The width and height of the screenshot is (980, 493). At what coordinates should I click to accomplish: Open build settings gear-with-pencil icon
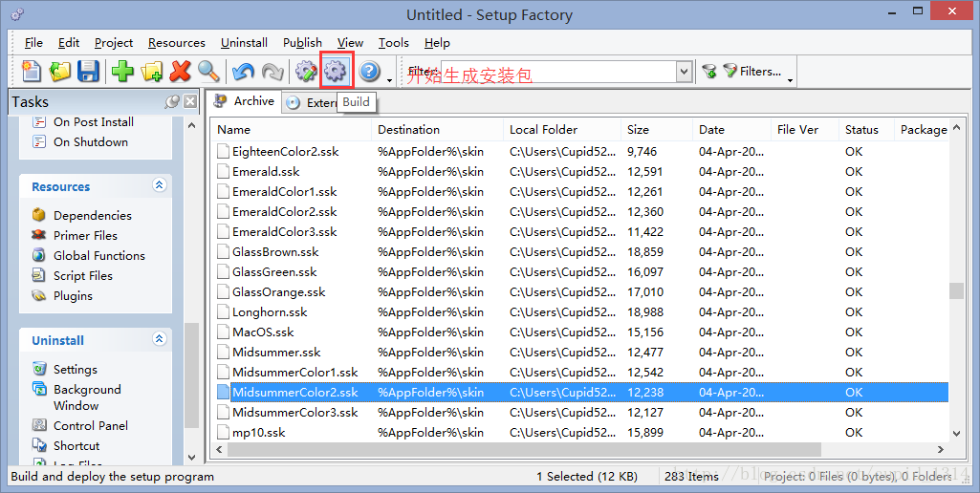(x=306, y=72)
